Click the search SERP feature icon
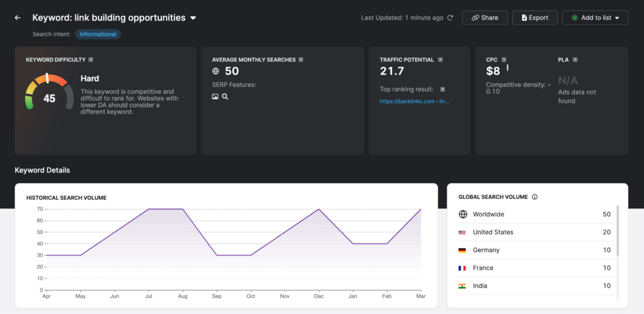The image size is (644, 314). coord(225,97)
